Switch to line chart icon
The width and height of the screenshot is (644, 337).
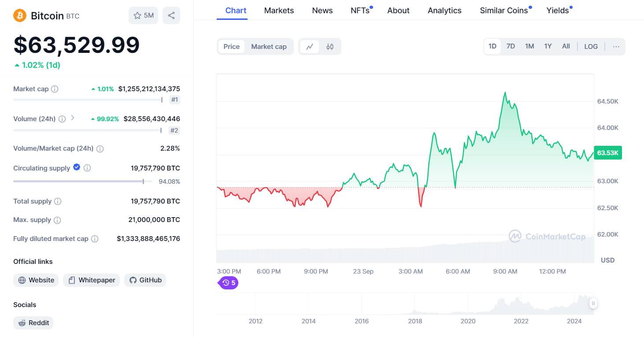click(310, 47)
